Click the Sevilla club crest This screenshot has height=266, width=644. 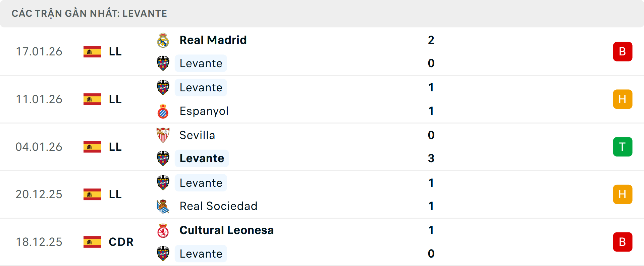[163, 135]
